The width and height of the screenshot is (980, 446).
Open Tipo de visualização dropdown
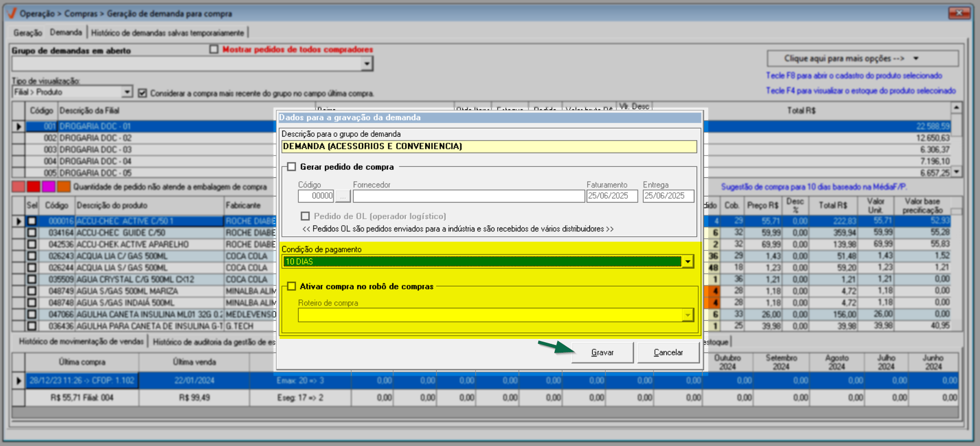[127, 92]
